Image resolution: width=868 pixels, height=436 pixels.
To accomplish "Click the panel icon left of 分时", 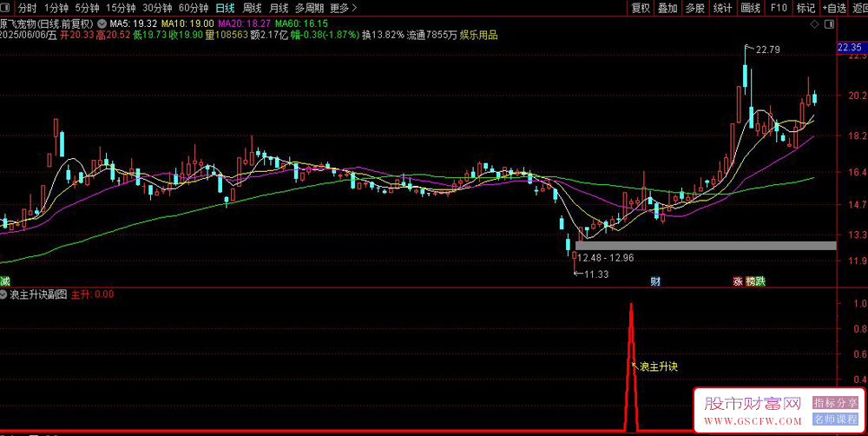I will pyautogui.click(x=7, y=8).
